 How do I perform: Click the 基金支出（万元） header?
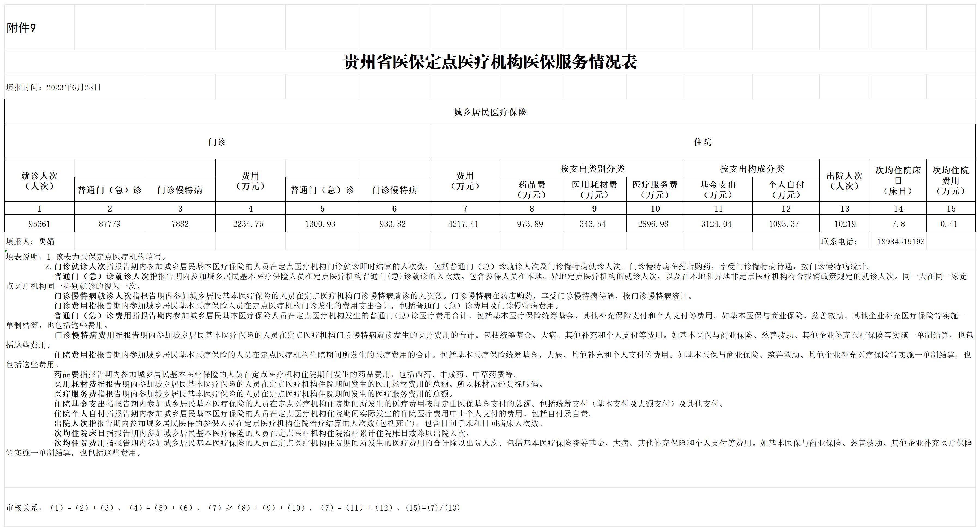tap(718, 189)
